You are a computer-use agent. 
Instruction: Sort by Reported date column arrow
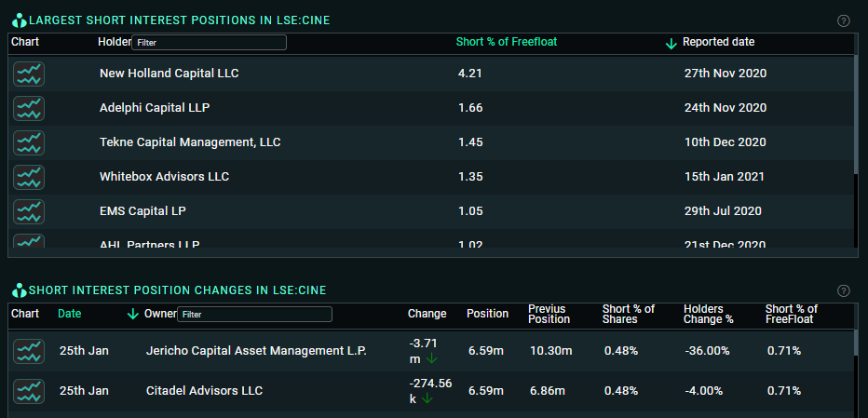point(671,43)
